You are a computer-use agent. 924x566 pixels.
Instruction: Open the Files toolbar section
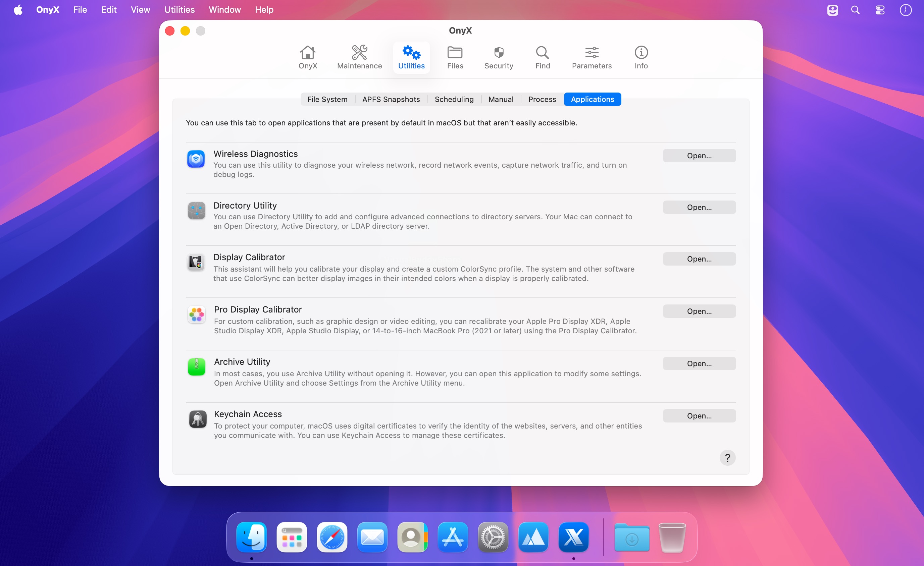pyautogui.click(x=455, y=57)
